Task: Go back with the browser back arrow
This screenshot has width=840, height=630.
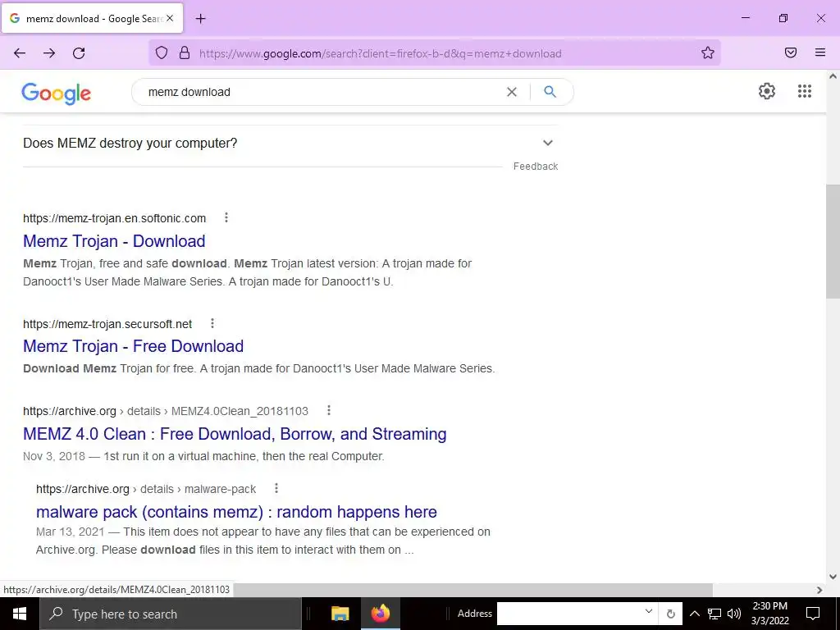Action: point(20,53)
